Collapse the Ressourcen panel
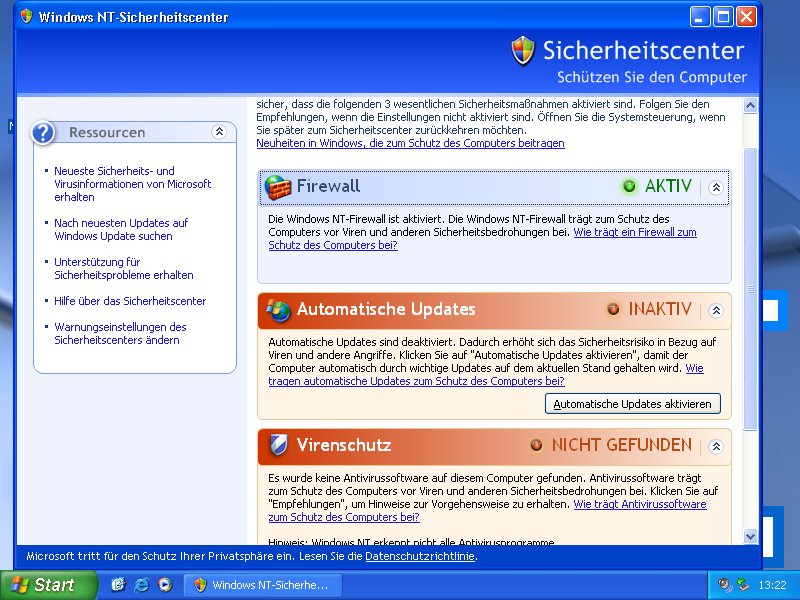This screenshot has width=800, height=600. click(x=219, y=132)
